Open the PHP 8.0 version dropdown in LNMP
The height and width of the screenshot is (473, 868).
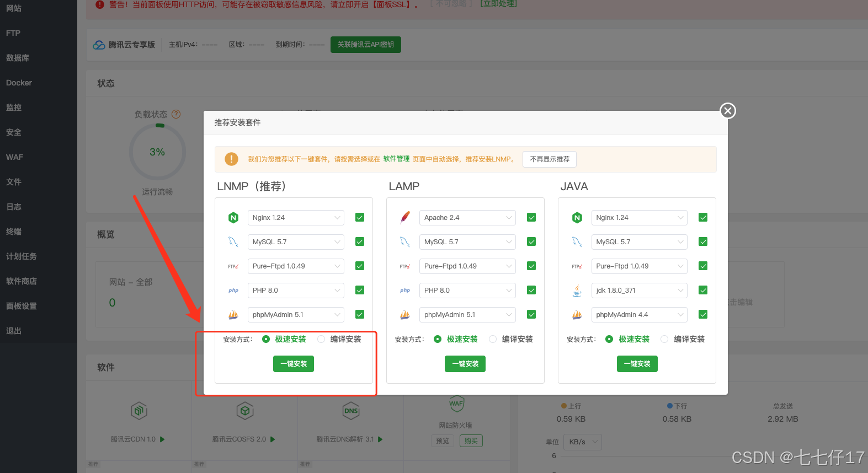tap(296, 291)
